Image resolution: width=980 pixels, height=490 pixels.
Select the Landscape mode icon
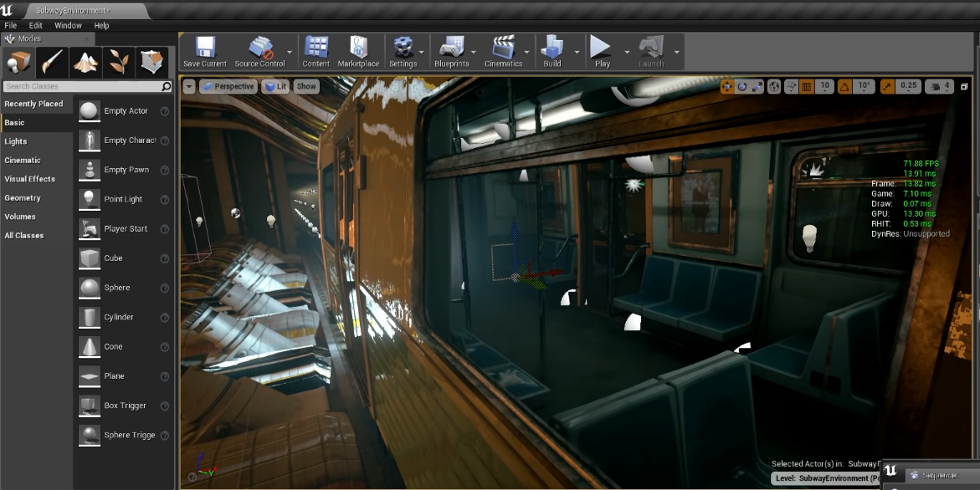click(86, 61)
